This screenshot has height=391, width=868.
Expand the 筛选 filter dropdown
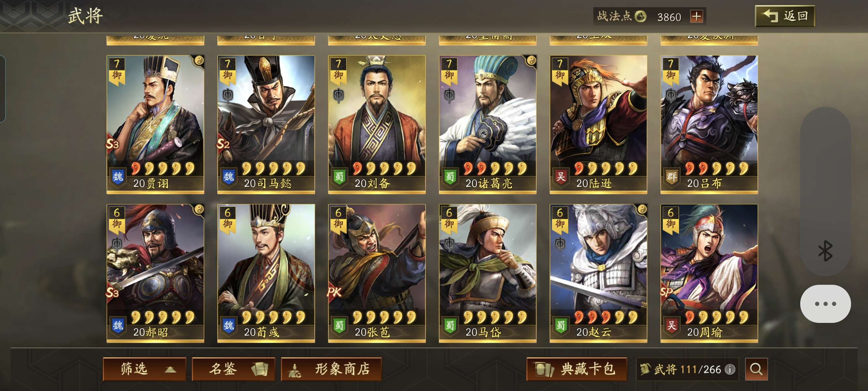[145, 369]
